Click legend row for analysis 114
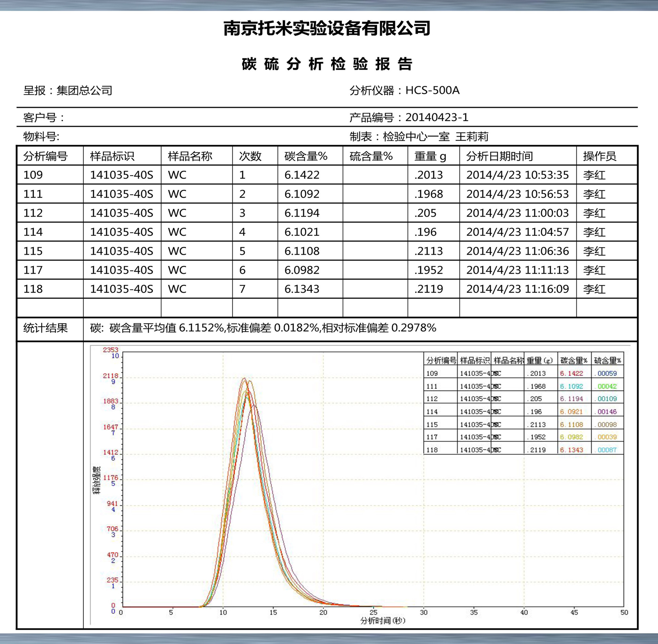Image resolution: width=658 pixels, height=644 pixels. [432, 412]
